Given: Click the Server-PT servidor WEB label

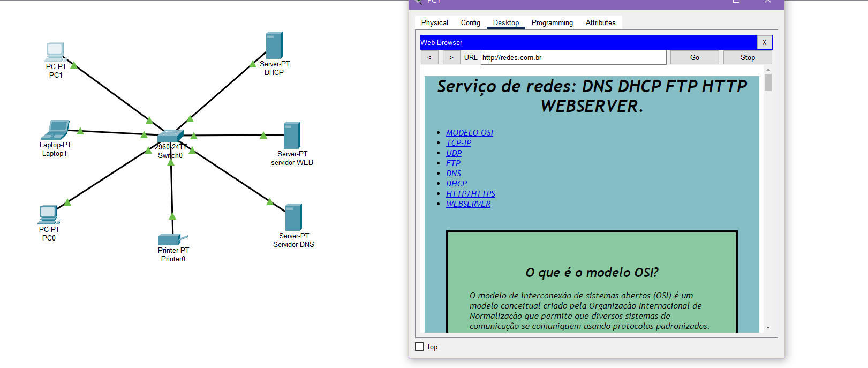Looking at the screenshot, I should pos(292,158).
